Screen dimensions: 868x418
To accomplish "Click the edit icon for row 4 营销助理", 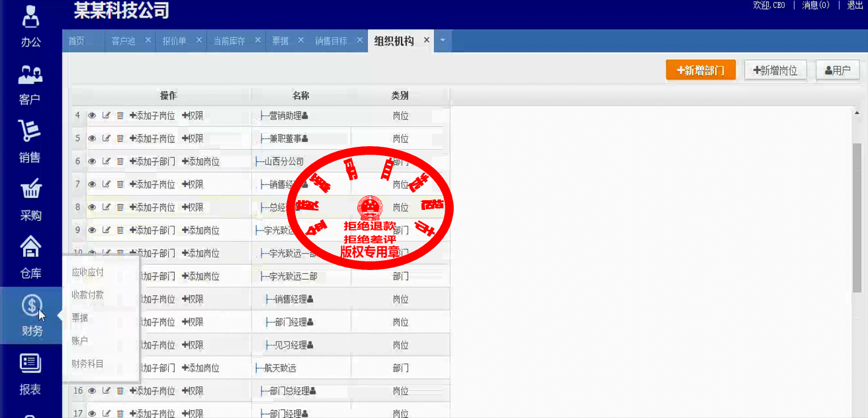I will pyautogui.click(x=106, y=115).
